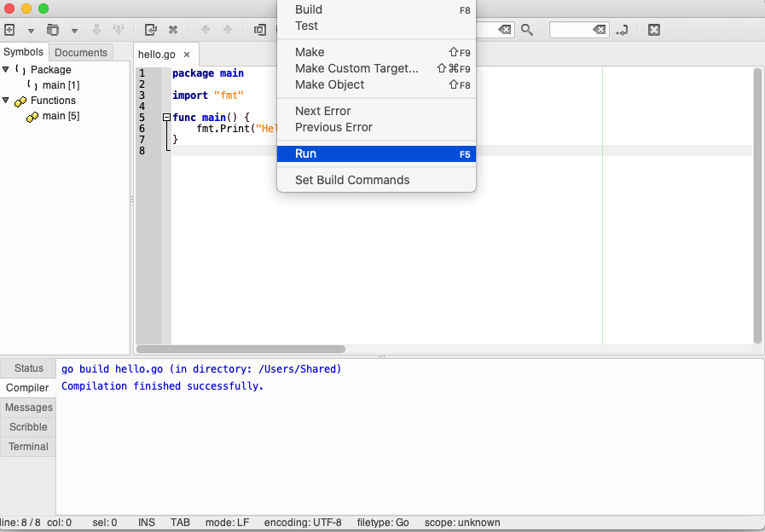Click the editor vertical scrollbar

757,205
